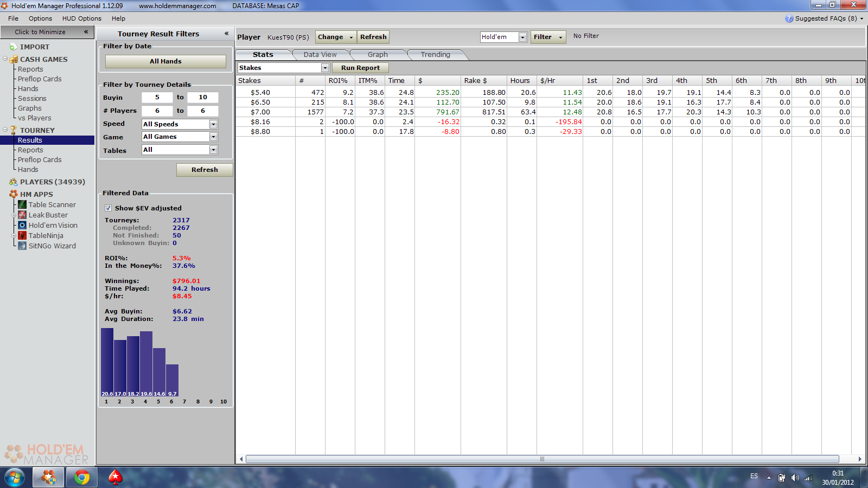The height and width of the screenshot is (488, 868).
Task: Open the Hold'em game type dropdown
Action: 522,37
